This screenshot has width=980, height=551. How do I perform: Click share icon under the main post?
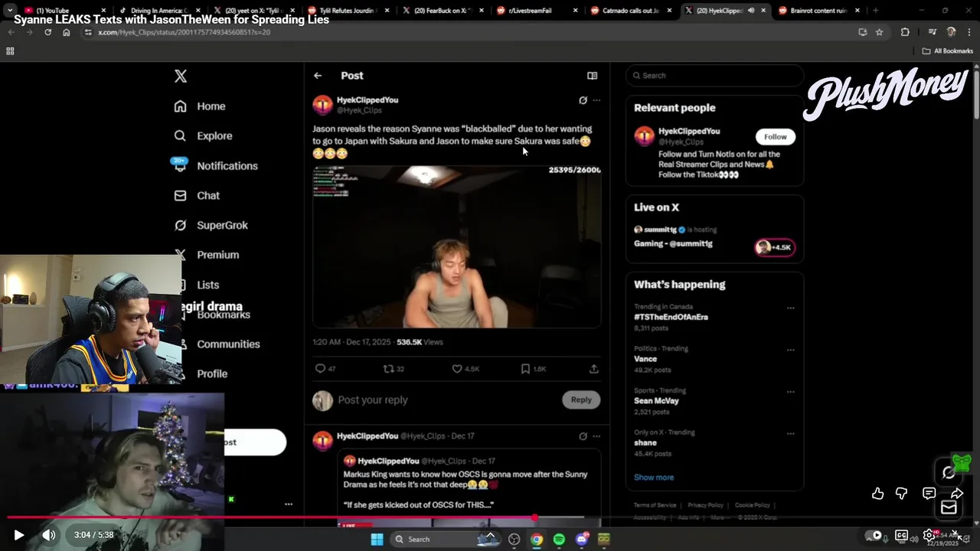click(x=593, y=369)
